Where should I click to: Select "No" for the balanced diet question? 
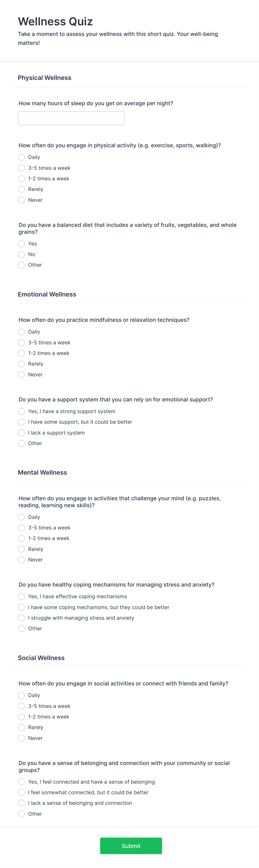[x=21, y=254]
